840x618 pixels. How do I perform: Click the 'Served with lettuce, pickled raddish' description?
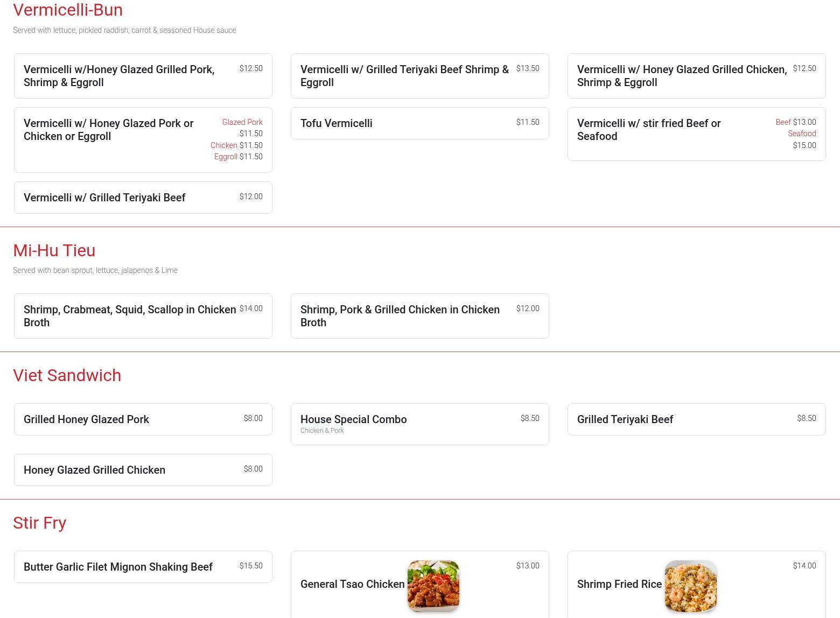tap(124, 30)
